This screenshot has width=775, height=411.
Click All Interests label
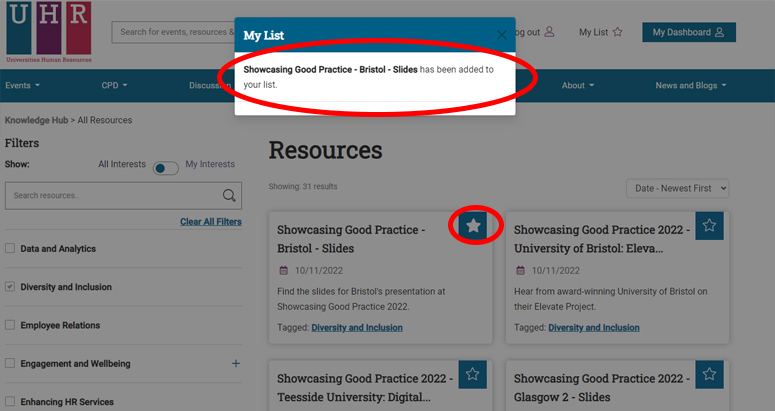click(122, 164)
